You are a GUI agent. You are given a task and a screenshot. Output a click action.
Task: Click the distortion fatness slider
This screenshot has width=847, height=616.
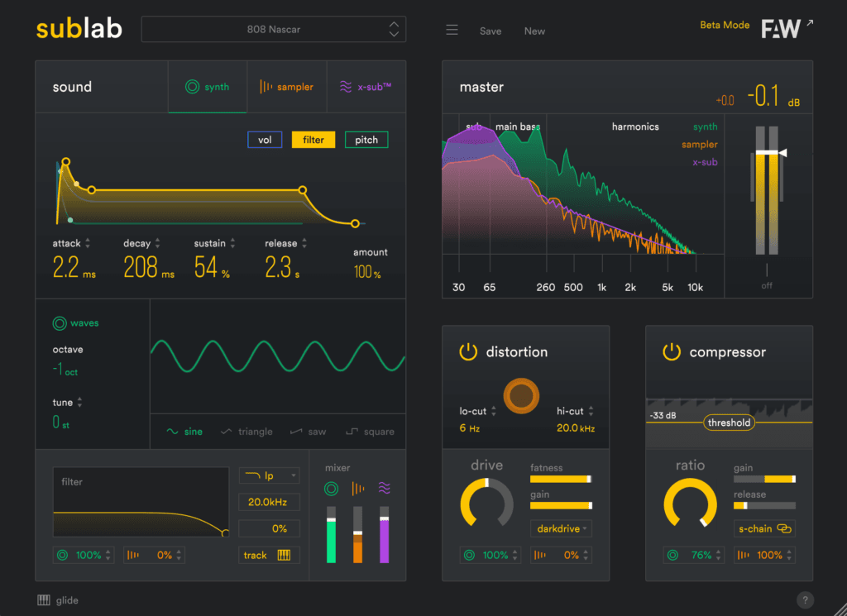(x=561, y=479)
